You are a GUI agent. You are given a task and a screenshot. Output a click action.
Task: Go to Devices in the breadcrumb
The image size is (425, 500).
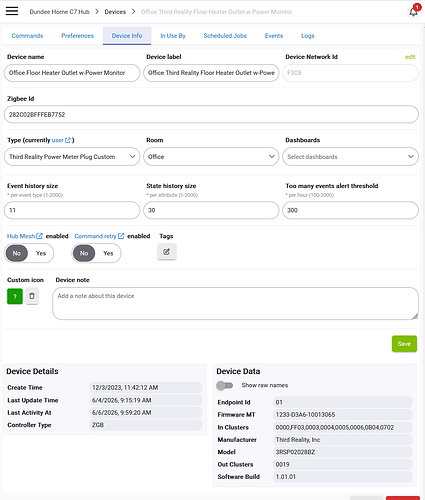pyautogui.click(x=115, y=12)
